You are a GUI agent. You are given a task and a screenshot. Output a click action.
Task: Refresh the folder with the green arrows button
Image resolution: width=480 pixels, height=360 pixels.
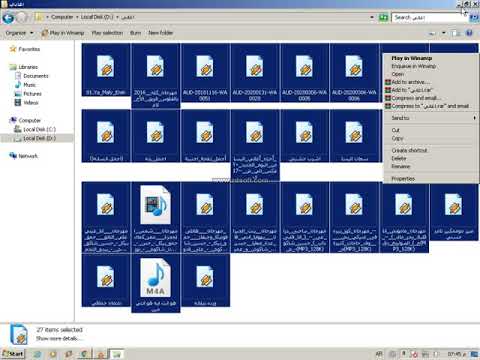(383, 17)
